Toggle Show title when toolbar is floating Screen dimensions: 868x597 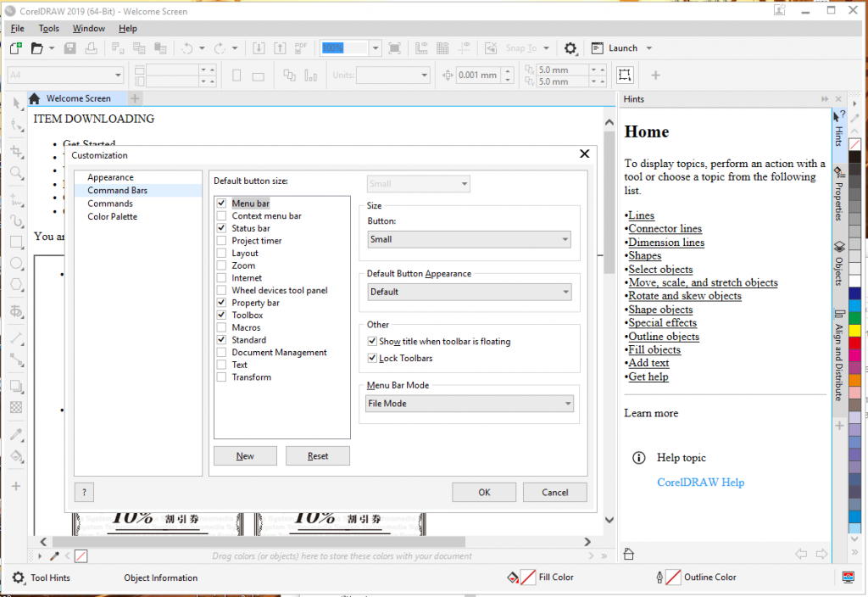tap(373, 341)
